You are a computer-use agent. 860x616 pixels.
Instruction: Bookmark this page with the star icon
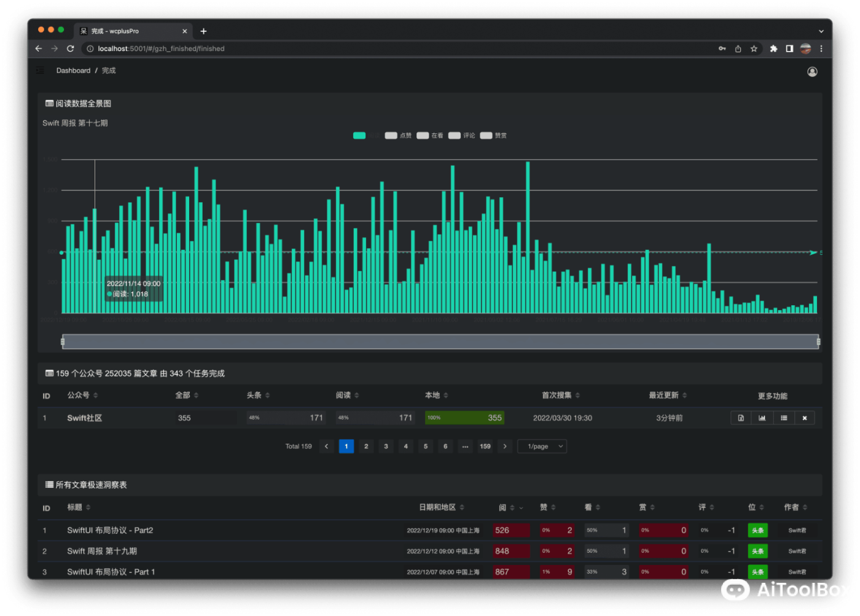(x=754, y=49)
